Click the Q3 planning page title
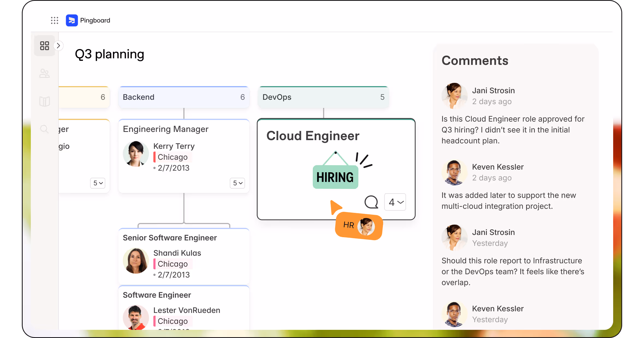Viewport: 644px width, 338px height. (x=109, y=54)
